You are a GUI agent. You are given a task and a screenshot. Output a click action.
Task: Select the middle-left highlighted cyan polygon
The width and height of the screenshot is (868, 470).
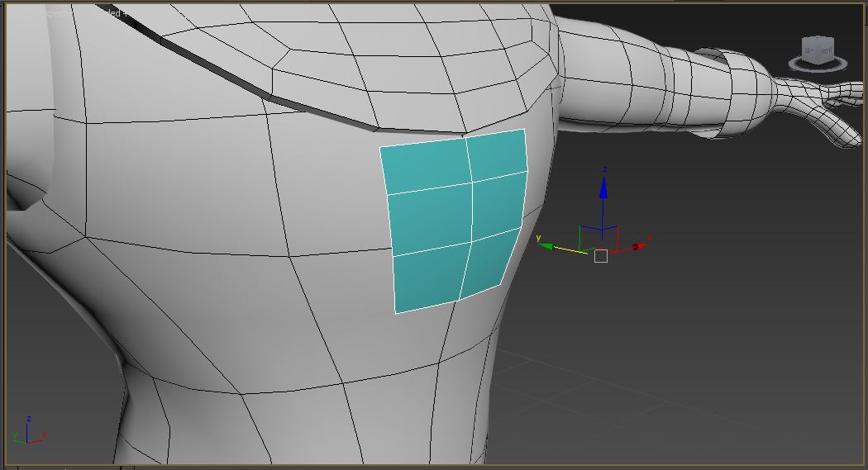point(430,221)
